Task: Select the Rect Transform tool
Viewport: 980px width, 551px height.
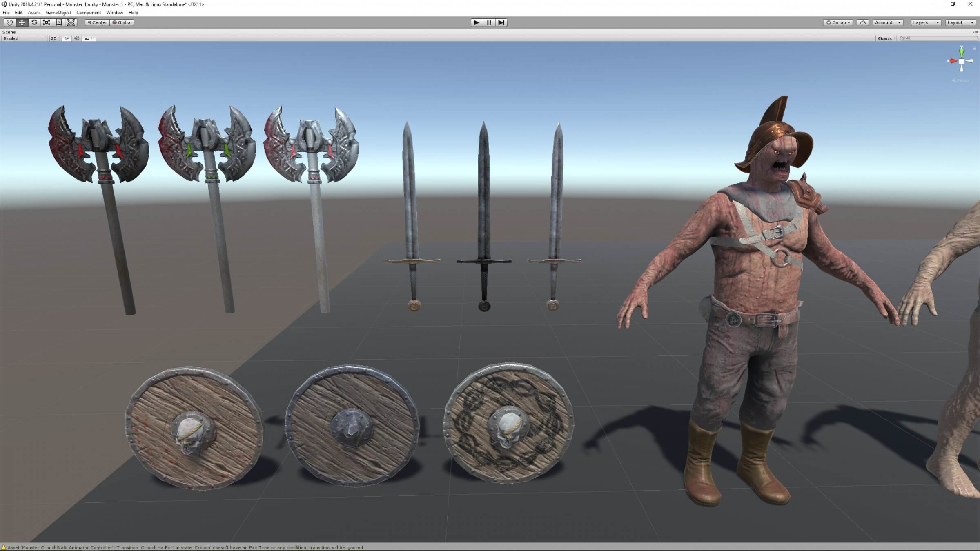Action: click(x=59, y=22)
